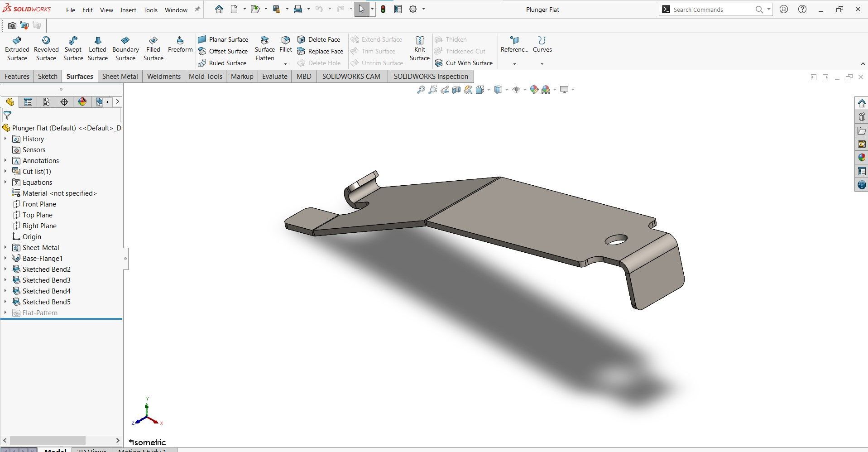The height and width of the screenshot is (452, 868).
Task: Open the View Orientation dropdown
Action: pos(489,90)
